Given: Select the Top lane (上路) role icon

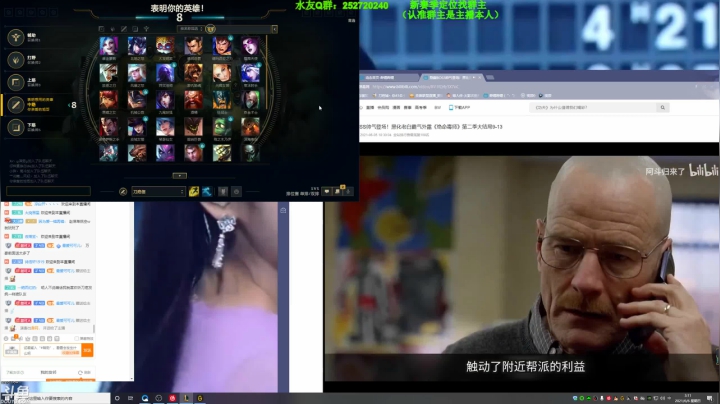Looking at the screenshot, I should [16, 82].
